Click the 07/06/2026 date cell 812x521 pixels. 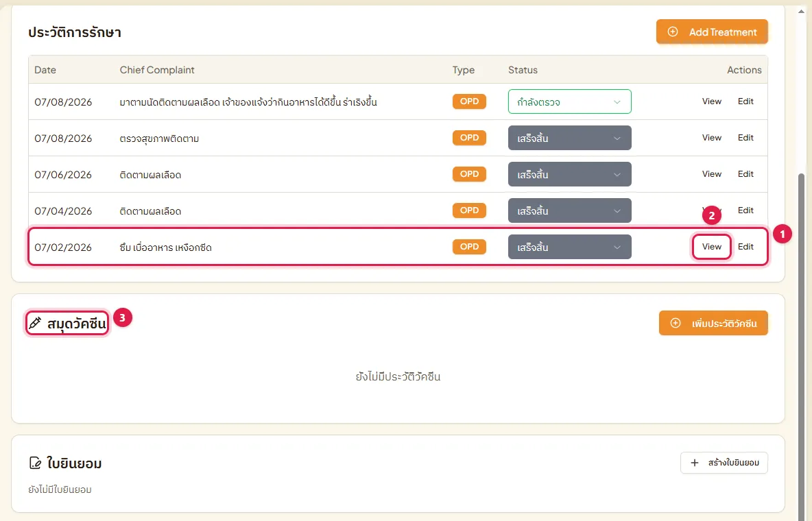pyautogui.click(x=63, y=175)
